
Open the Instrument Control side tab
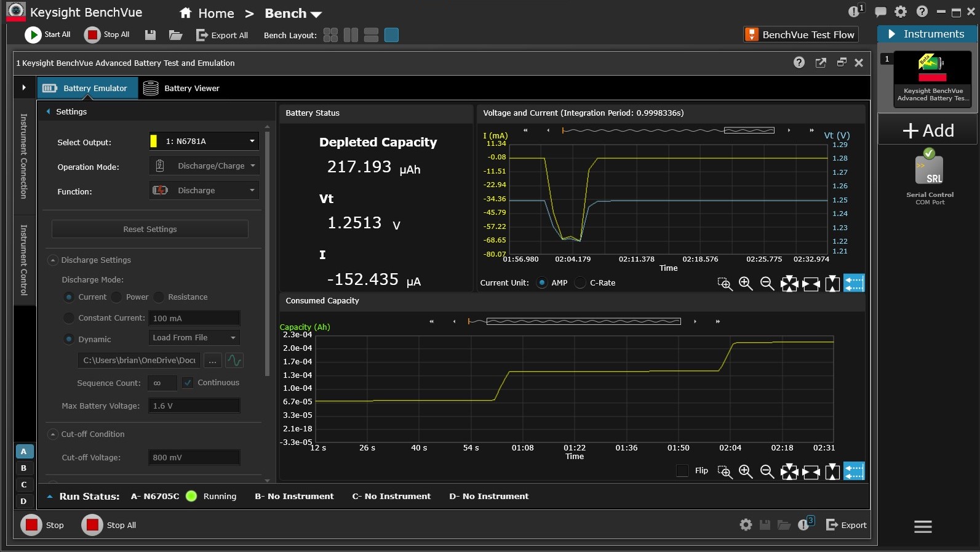coord(24,260)
